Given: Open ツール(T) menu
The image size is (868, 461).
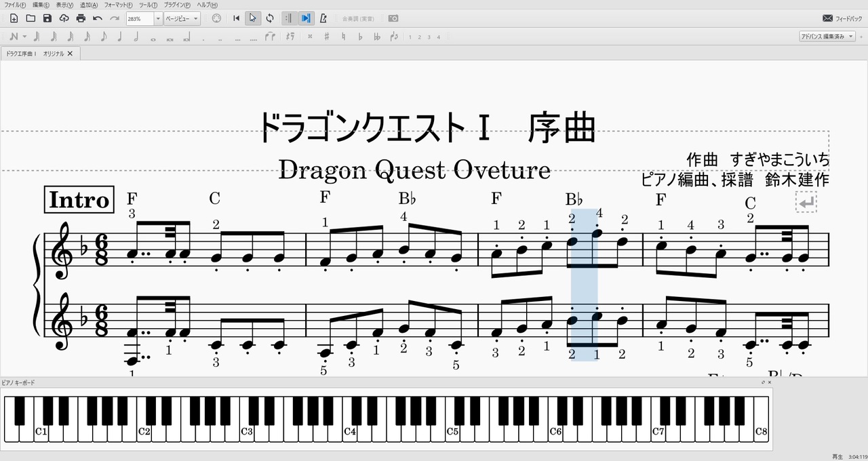Looking at the screenshot, I should [x=149, y=5].
